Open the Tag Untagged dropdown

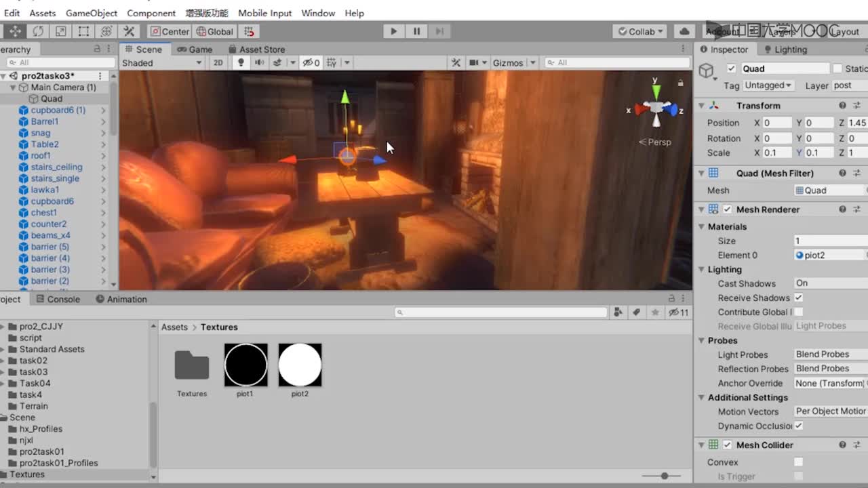[x=768, y=85]
